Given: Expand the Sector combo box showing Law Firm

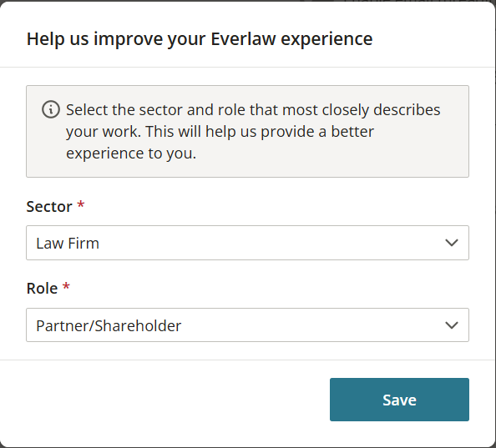Looking at the screenshot, I should pyautogui.click(x=247, y=243).
